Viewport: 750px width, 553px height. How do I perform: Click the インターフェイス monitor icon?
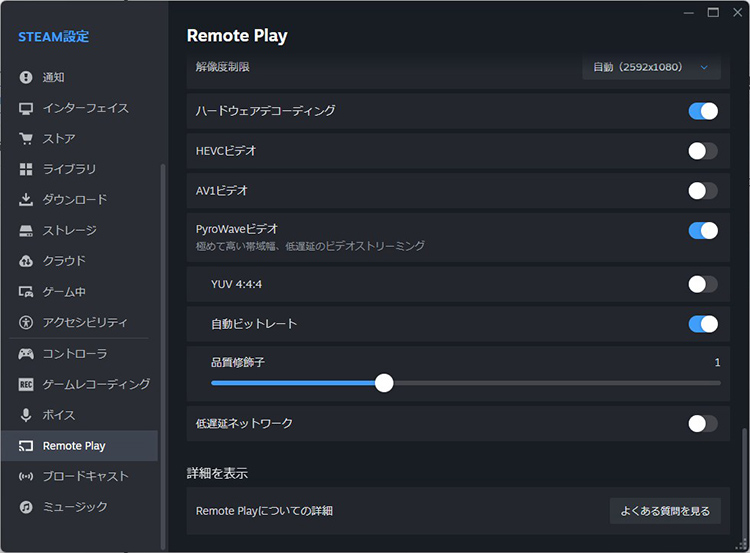[x=26, y=108]
